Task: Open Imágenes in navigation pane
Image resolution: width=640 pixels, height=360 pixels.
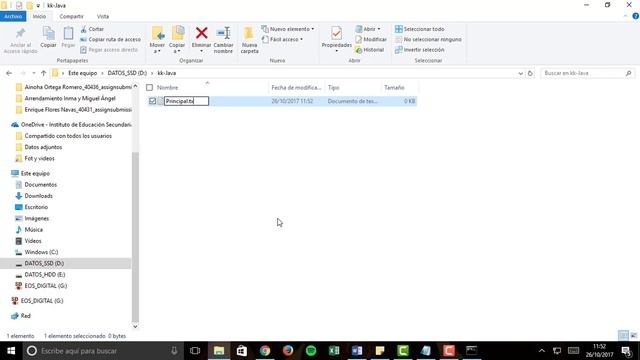Action: tap(36, 218)
